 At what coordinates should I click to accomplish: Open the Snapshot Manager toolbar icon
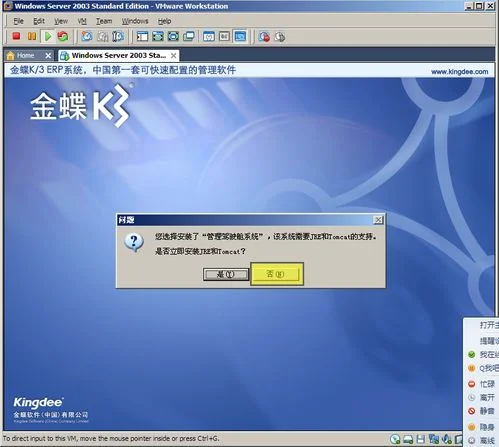118,36
